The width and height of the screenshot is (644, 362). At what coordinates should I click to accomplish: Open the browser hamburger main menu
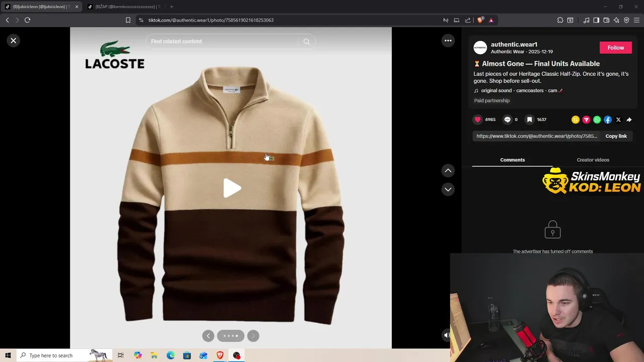(x=636, y=20)
